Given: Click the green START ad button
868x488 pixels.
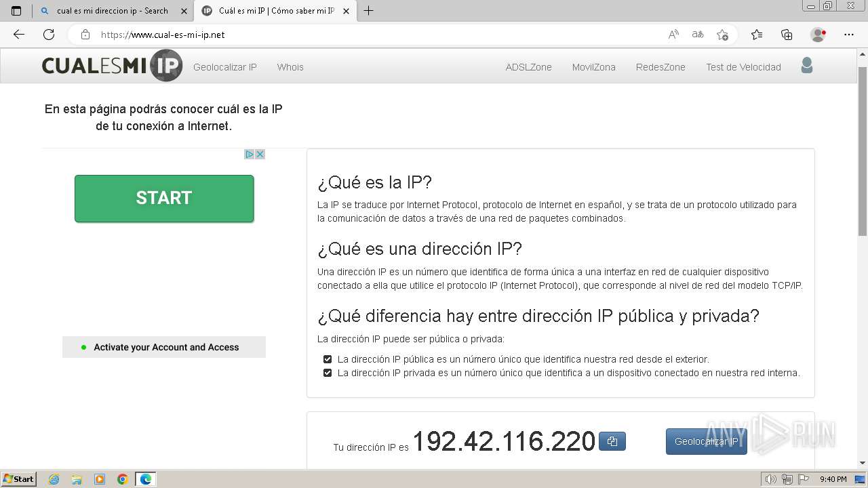Looking at the screenshot, I should click(164, 198).
